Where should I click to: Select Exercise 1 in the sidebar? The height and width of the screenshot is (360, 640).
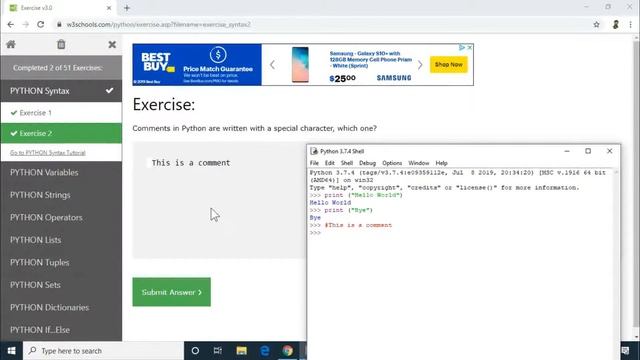[x=61, y=113]
